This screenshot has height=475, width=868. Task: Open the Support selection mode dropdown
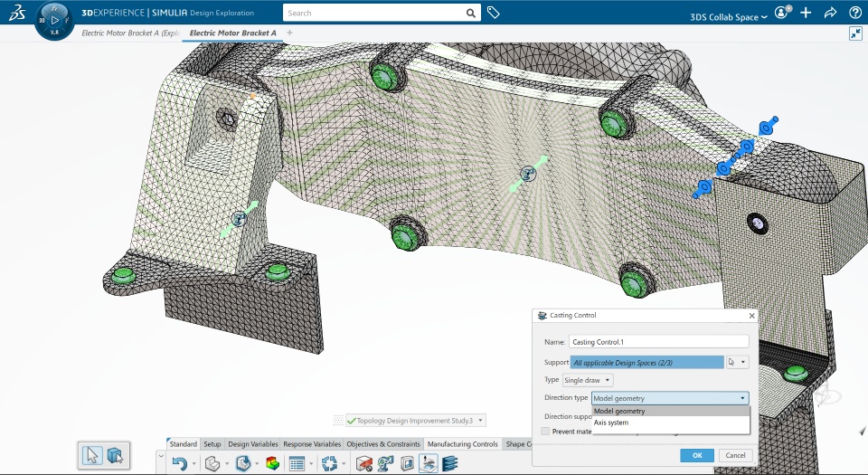[x=743, y=362]
